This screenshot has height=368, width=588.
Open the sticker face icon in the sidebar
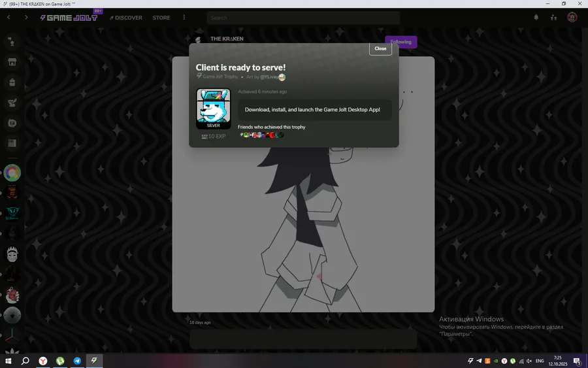click(12, 123)
